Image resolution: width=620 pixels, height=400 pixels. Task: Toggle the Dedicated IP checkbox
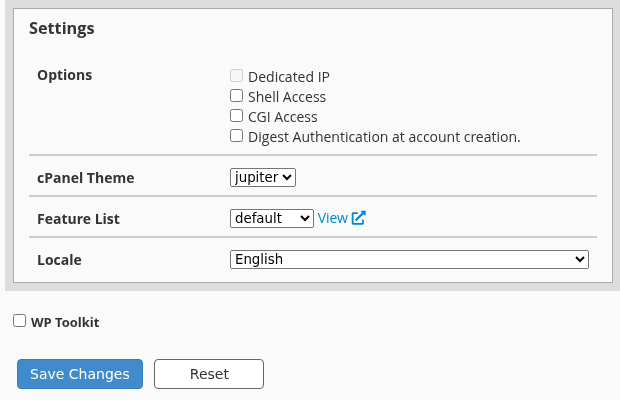click(236, 75)
